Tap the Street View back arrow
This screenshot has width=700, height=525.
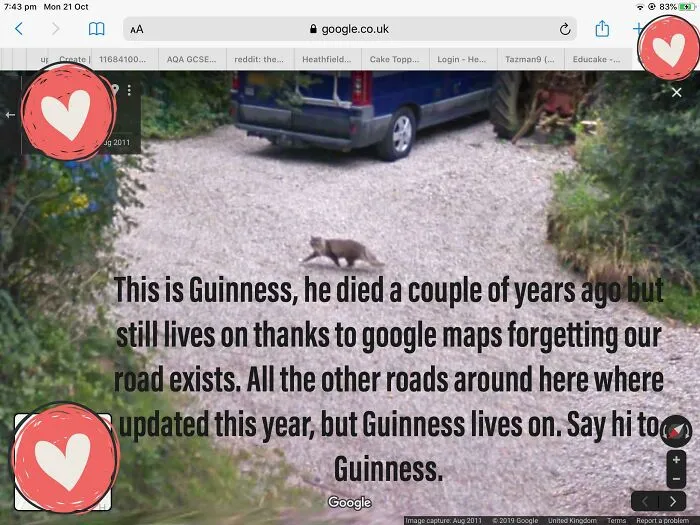point(10,115)
